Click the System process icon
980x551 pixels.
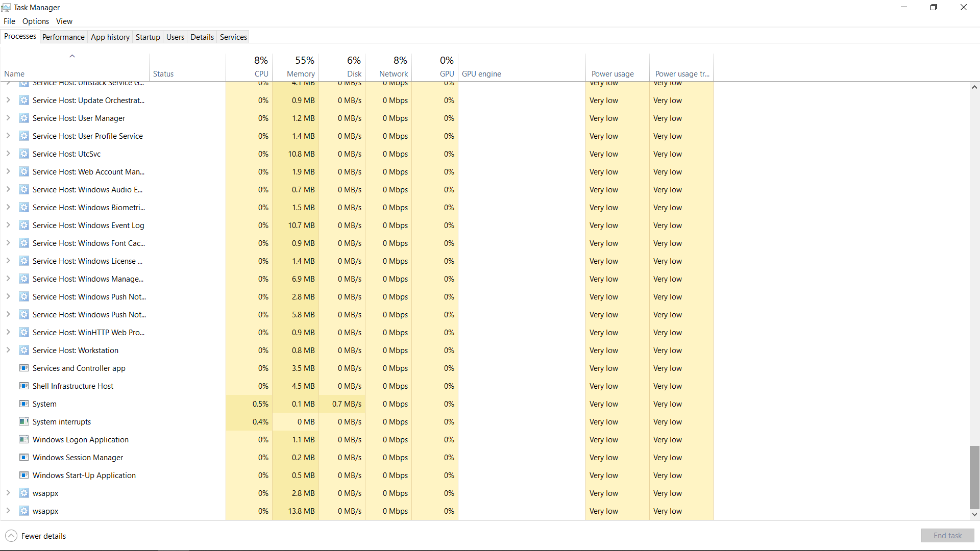tap(23, 404)
